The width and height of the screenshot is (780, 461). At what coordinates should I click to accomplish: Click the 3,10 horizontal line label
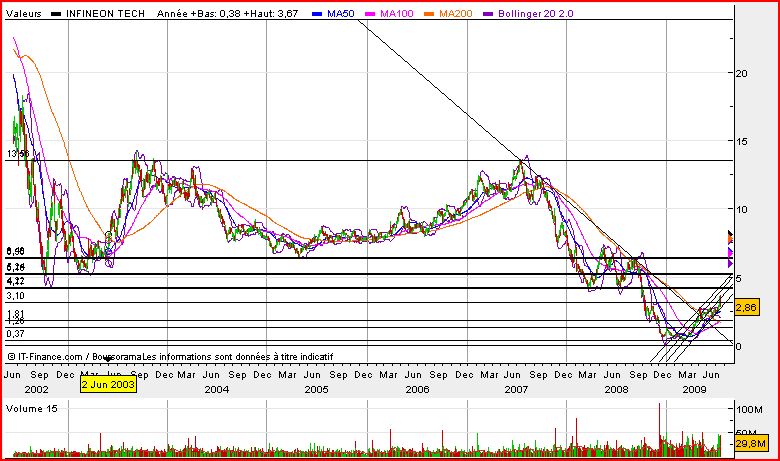[15, 296]
